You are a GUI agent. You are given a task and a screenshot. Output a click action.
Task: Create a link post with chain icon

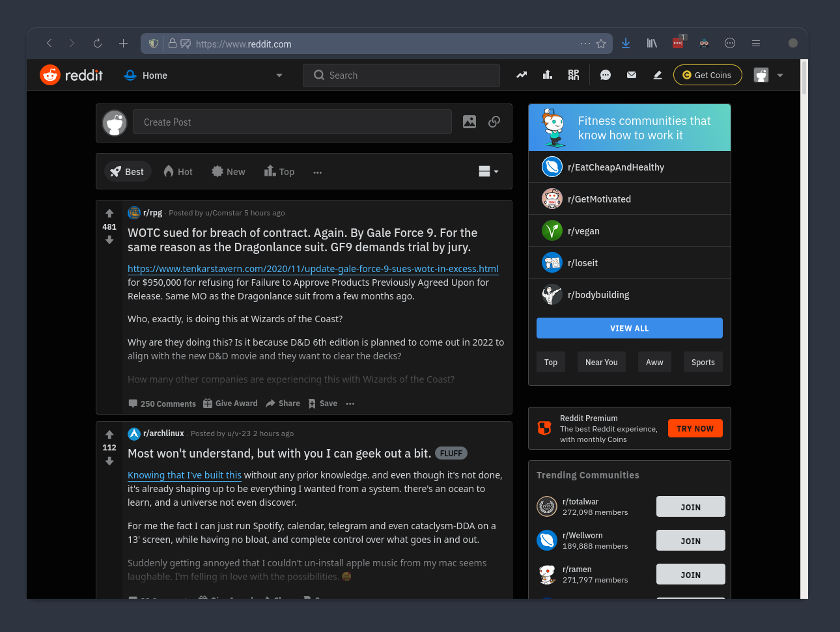coord(494,122)
